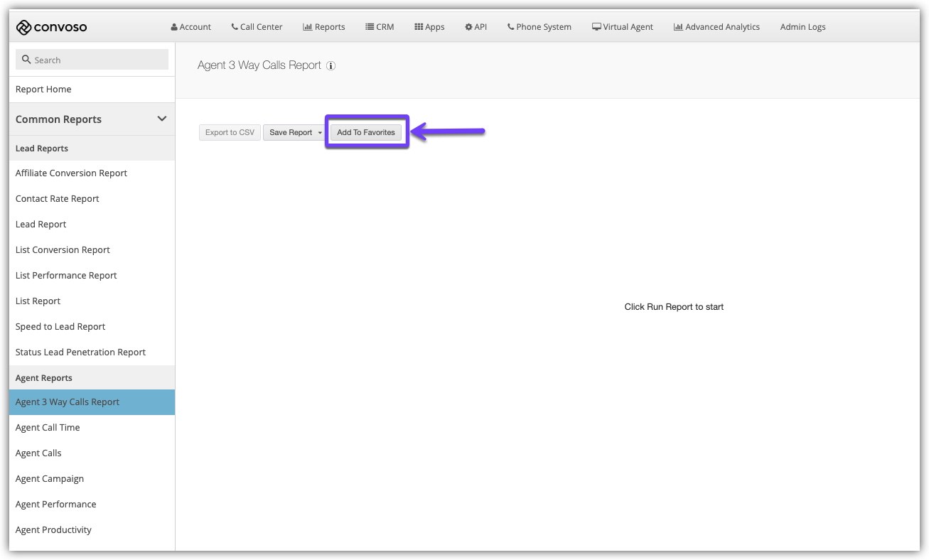Click the Add To Favorites button
This screenshot has width=929, height=560.
[x=366, y=132]
